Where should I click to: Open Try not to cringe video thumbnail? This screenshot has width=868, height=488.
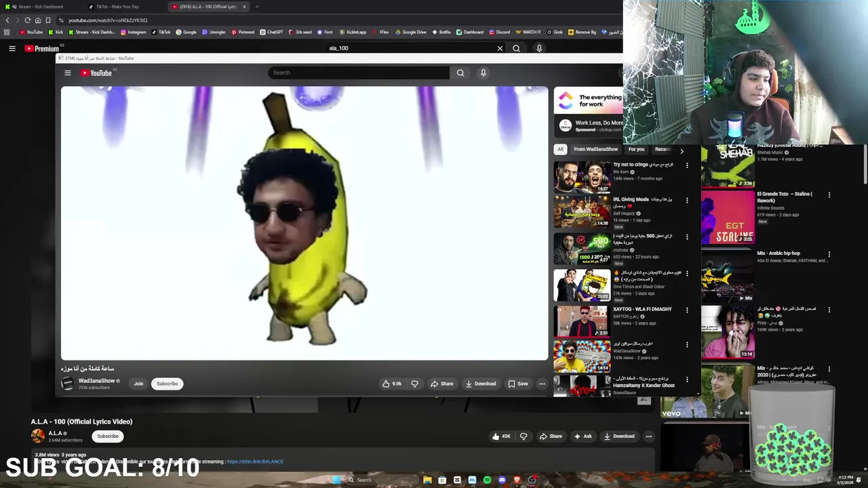(582, 178)
